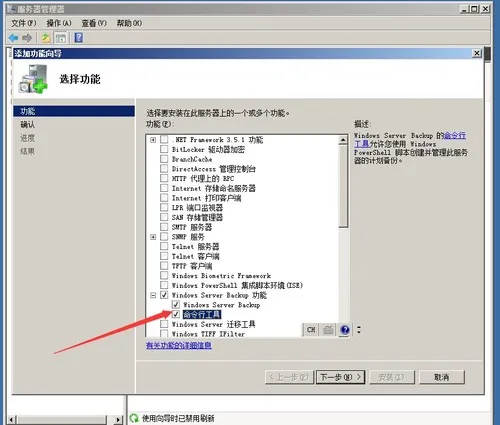Click the right scroll arrow of bottom scrollbar
The width and height of the screenshot is (500, 425).
coord(118,420)
